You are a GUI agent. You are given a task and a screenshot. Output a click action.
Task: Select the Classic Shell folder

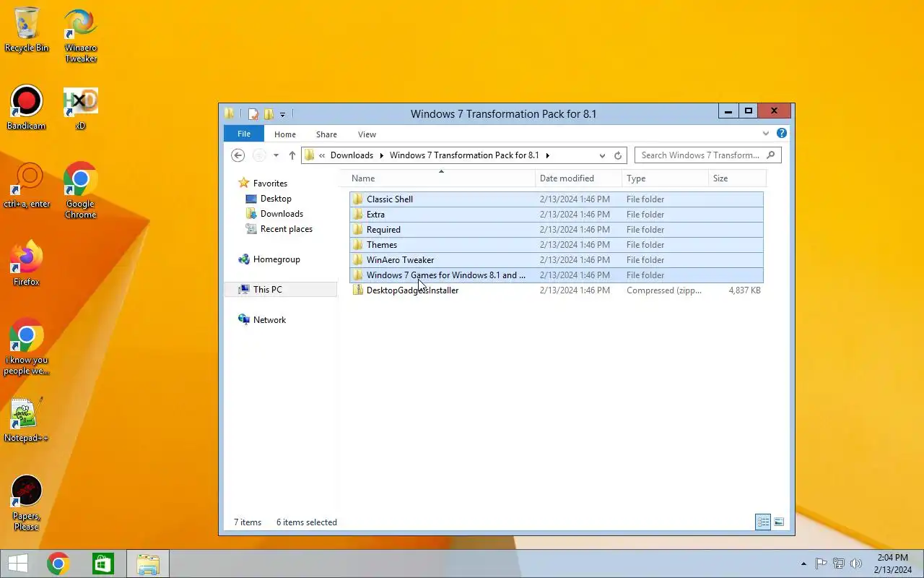(556, 199)
